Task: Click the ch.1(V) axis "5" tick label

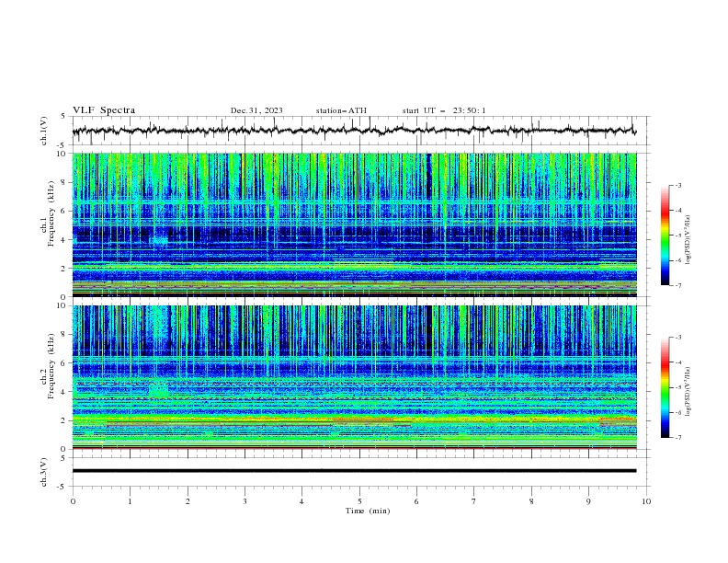Action: pos(63,116)
